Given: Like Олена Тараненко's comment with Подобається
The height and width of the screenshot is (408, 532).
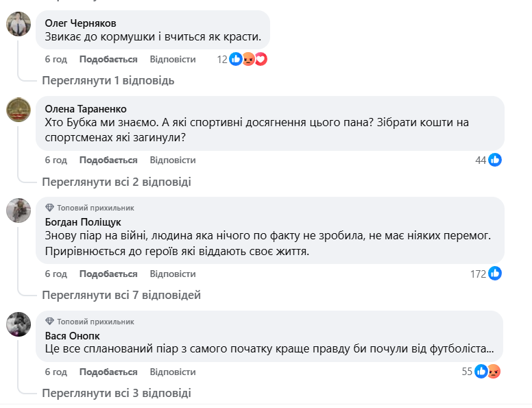Looking at the screenshot, I should click(108, 160).
